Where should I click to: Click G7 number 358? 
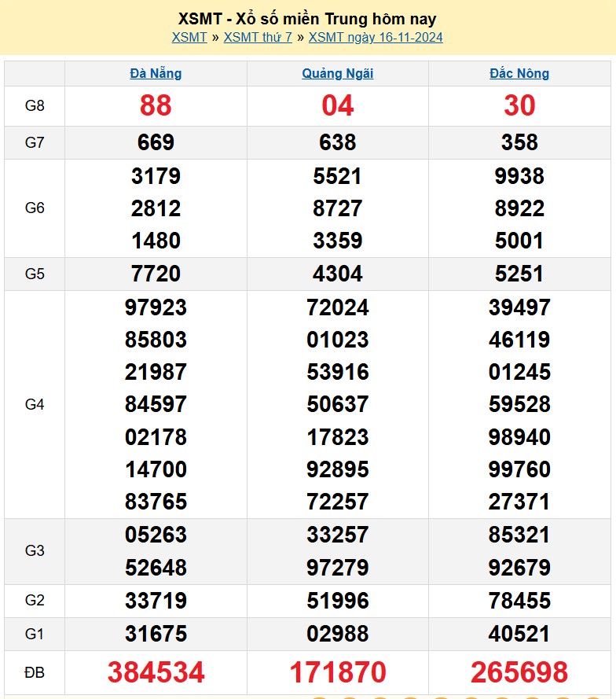tap(519, 142)
